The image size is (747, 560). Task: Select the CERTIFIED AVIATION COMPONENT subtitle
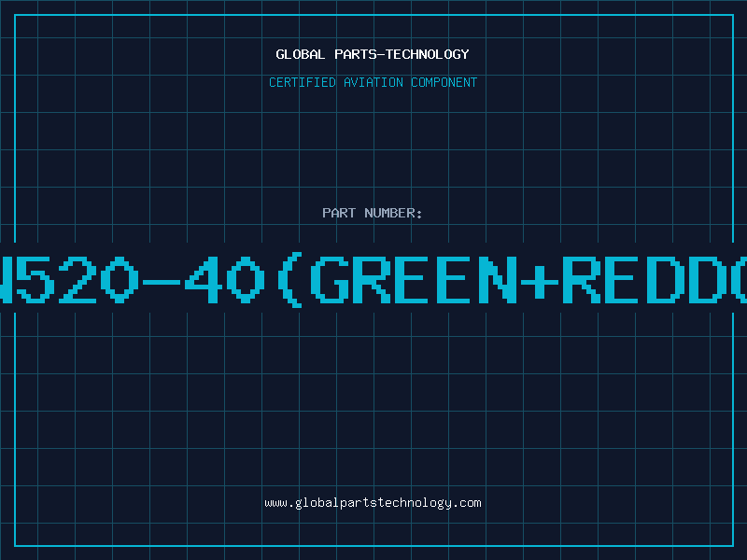pyautogui.click(x=373, y=82)
